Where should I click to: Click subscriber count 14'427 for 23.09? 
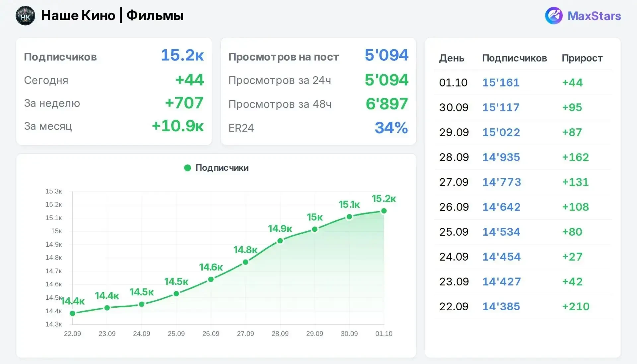click(501, 281)
